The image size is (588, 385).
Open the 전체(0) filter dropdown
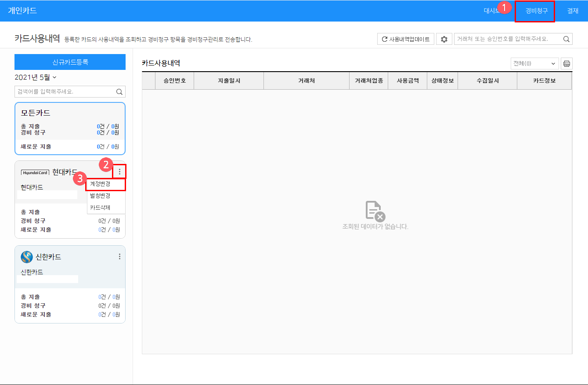(534, 64)
